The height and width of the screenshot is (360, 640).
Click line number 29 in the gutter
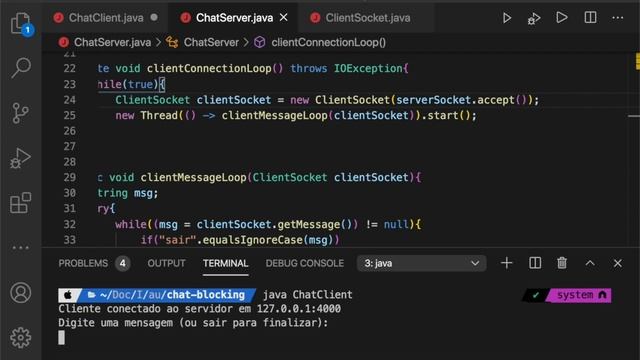coord(70,178)
